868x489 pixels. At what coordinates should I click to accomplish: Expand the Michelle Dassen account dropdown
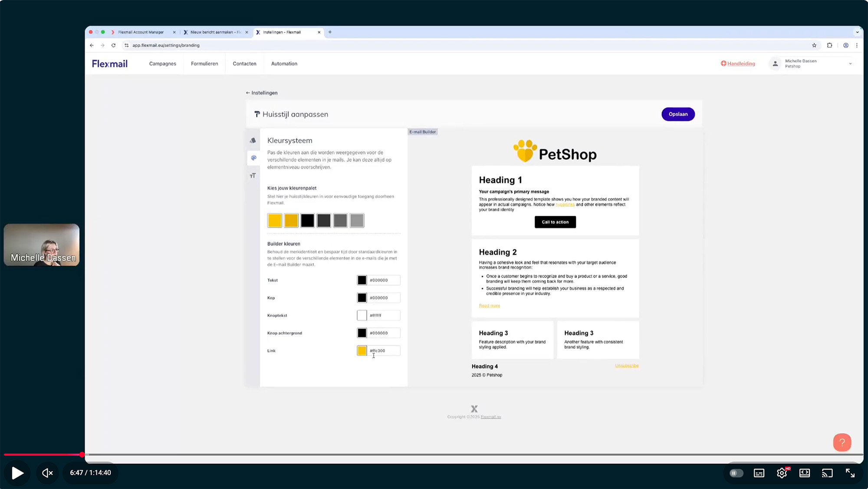coord(850,64)
